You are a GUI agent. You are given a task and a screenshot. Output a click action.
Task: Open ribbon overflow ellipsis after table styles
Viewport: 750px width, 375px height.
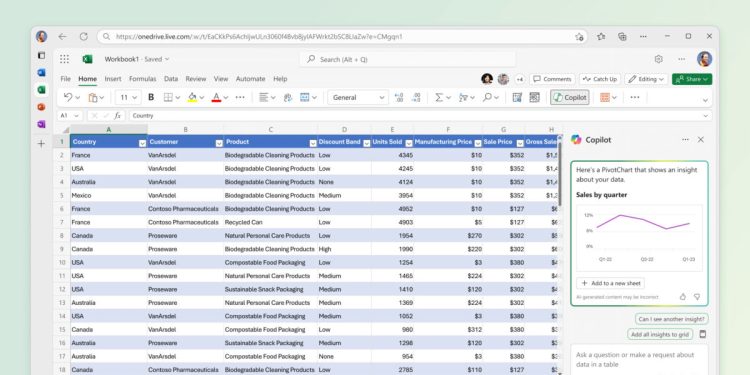pos(635,98)
